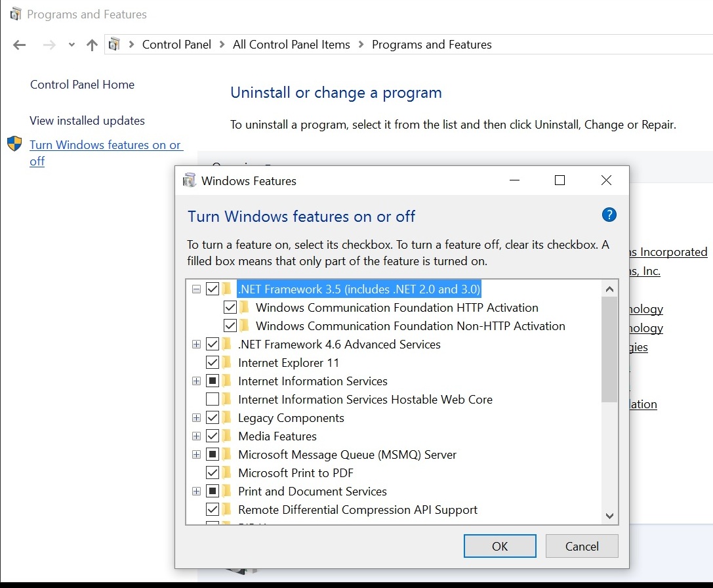Expand Print and Document Services node
This screenshot has height=588, width=713.
[x=196, y=491]
